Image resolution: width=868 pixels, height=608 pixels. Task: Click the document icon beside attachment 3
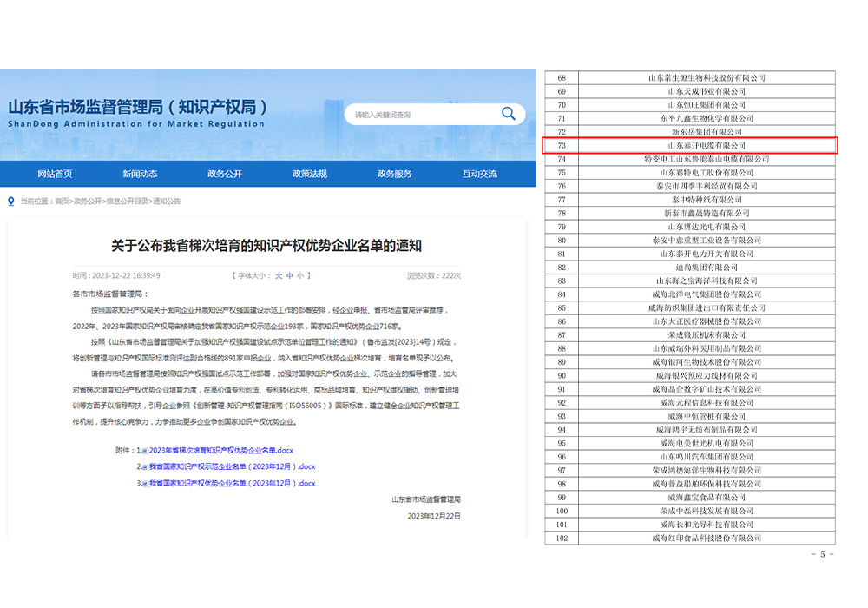click(146, 484)
